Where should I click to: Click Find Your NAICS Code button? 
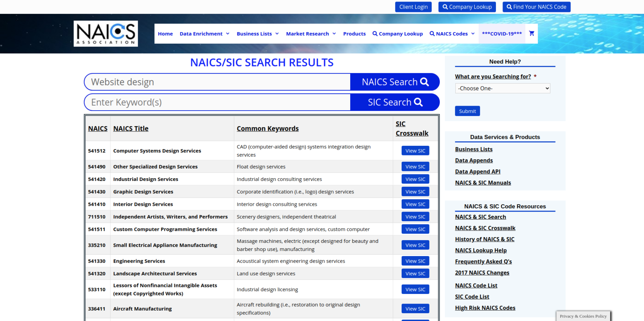point(537,7)
